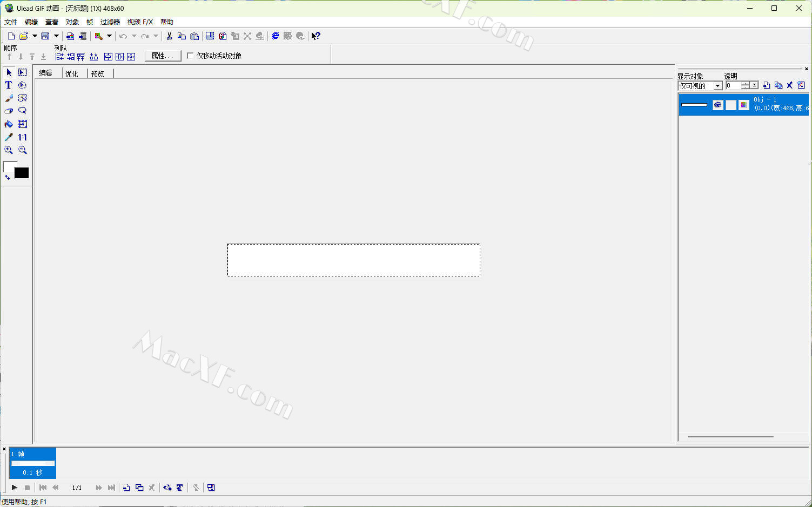Screen dimensions: 812x507
Task: Select the Zoom Out magnifier tool
Action: (x=22, y=150)
